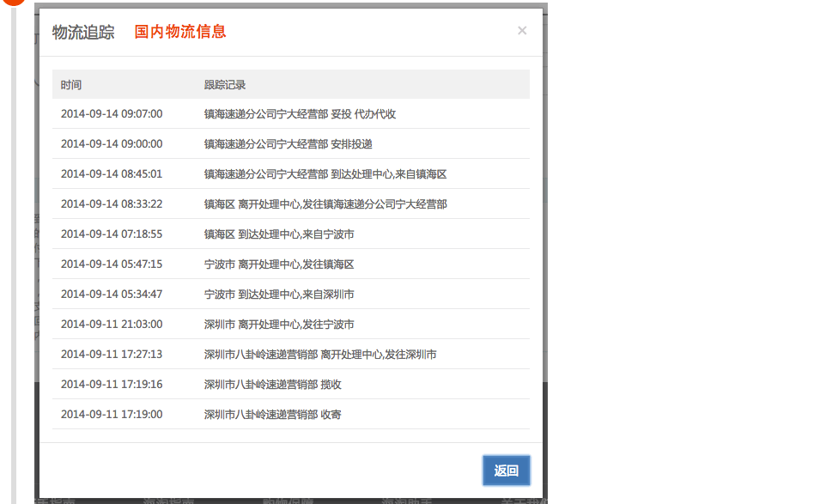Select the record 妥投 代办代收
Image resolution: width=838 pixels, height=504 pixels.
click(300, 113)
